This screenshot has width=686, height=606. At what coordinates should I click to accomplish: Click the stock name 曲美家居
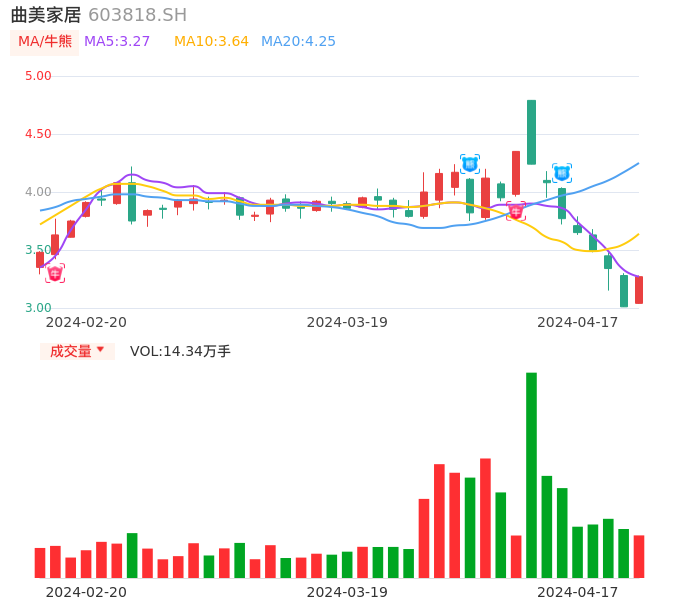click(46, 15)
